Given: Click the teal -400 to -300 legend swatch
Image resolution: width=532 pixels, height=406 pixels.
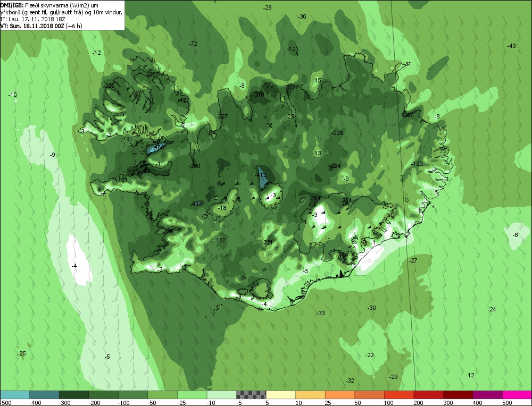Looking at the screenshot, I should tap(45, 395).
